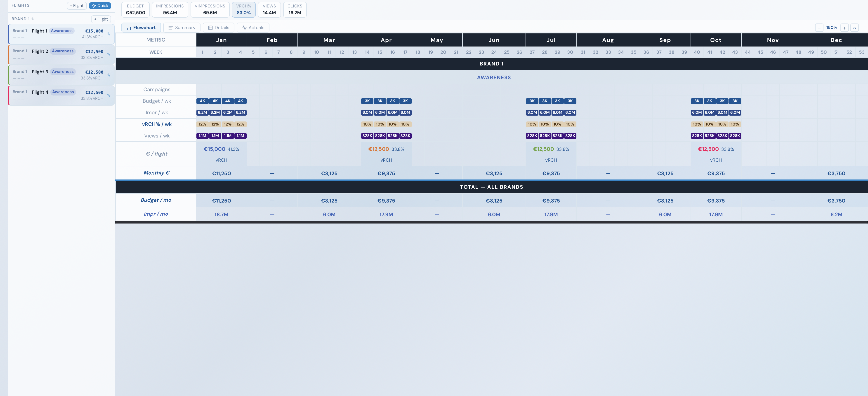Viewport: 868px width, 396px height.
Task: Click the Campaigns row label
Action: tap(157, 89)
